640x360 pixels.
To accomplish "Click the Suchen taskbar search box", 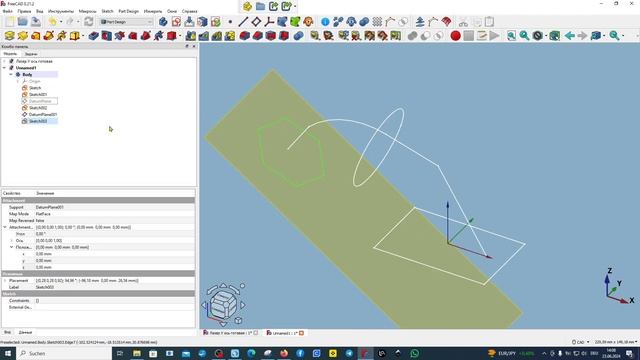I will click(64, 353).
